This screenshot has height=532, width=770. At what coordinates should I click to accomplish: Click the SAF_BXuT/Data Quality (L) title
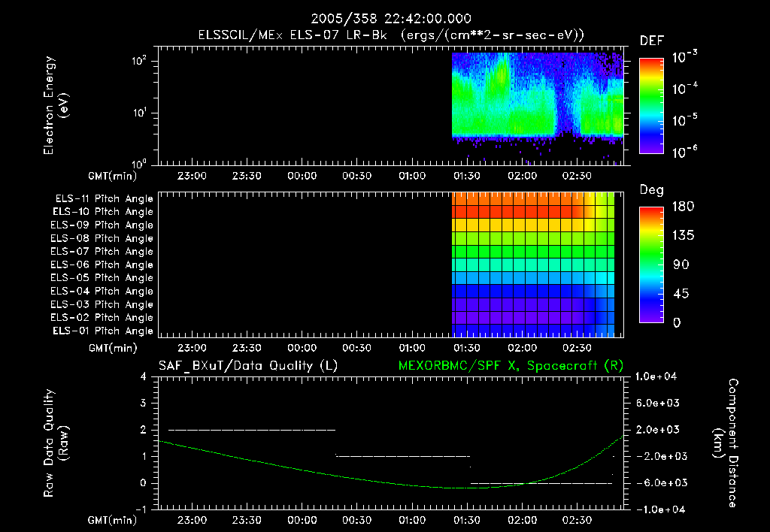tap(248, 366)
